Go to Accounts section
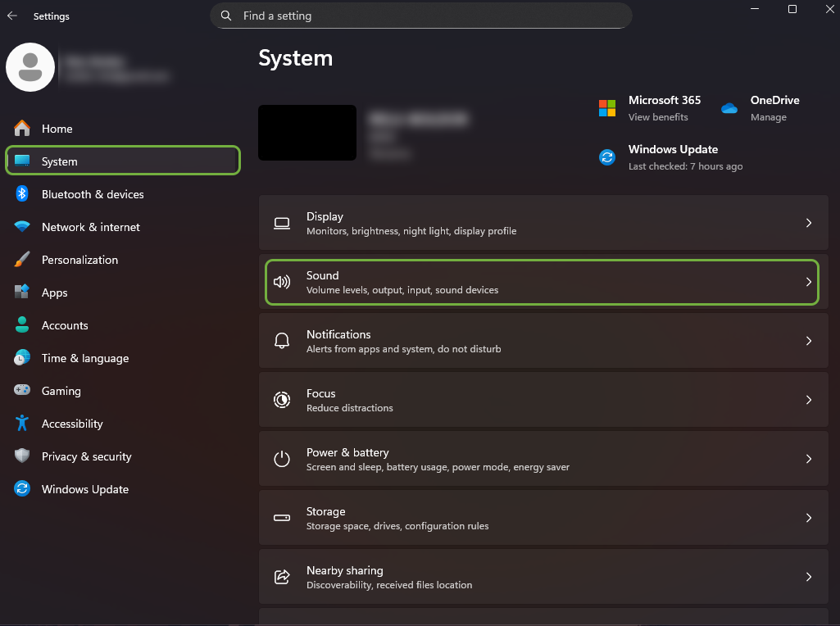This screenshot has width=840, height=626. pyautogui.click(x=65, y=325)
